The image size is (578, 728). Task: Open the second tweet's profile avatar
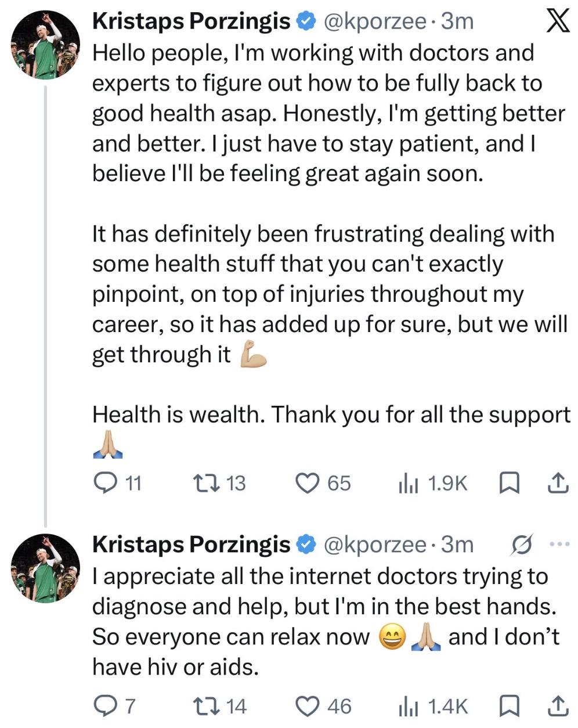pyautogui.click(x=46, y=568)
